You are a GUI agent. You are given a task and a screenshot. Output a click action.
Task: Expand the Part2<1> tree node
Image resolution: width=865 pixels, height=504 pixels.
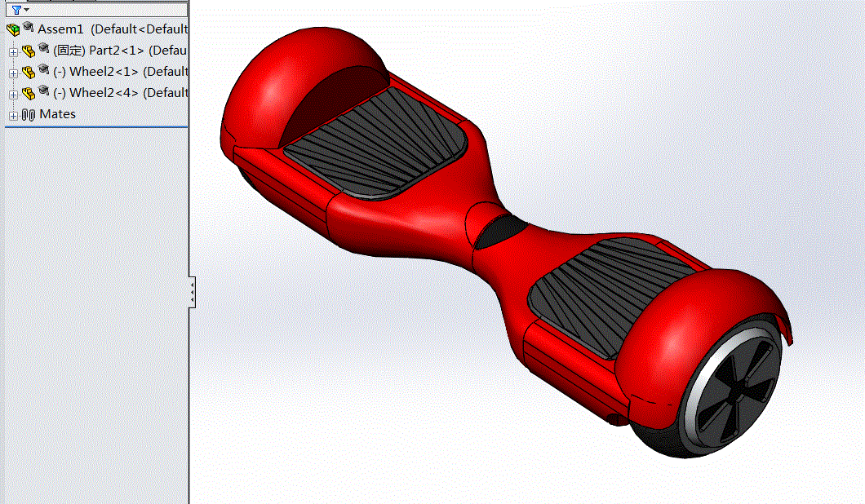coord(13,52)
